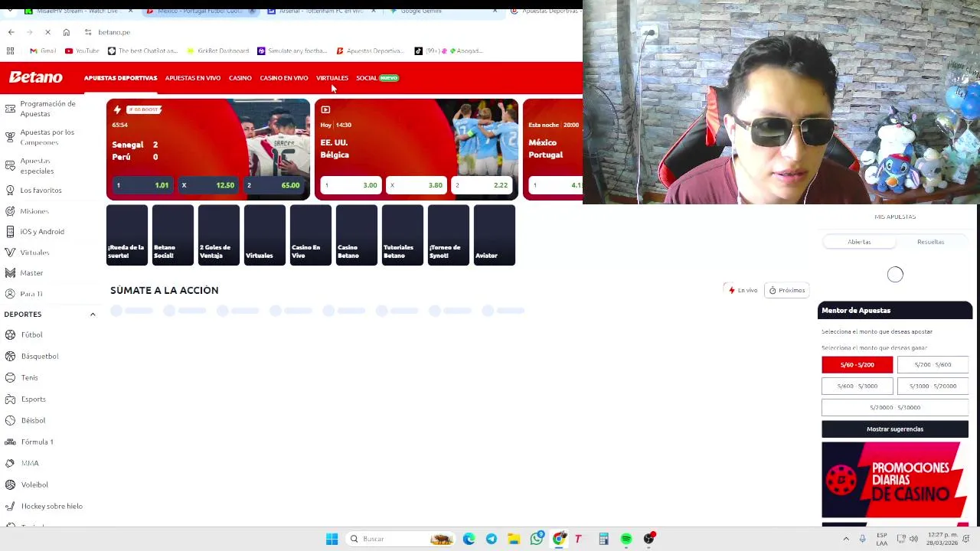Bet on Perú at 65.00 odds

pos(273,185)
